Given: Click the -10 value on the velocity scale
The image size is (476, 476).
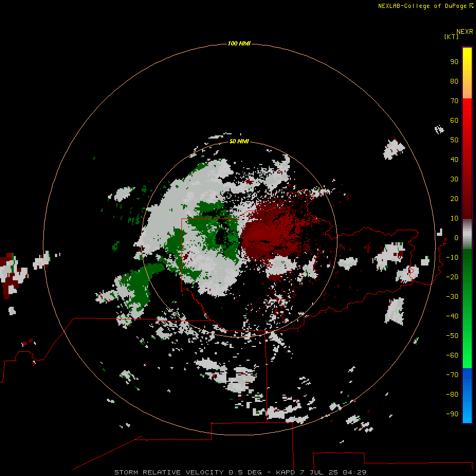Looking at the screenshot, I should (452, 258).
